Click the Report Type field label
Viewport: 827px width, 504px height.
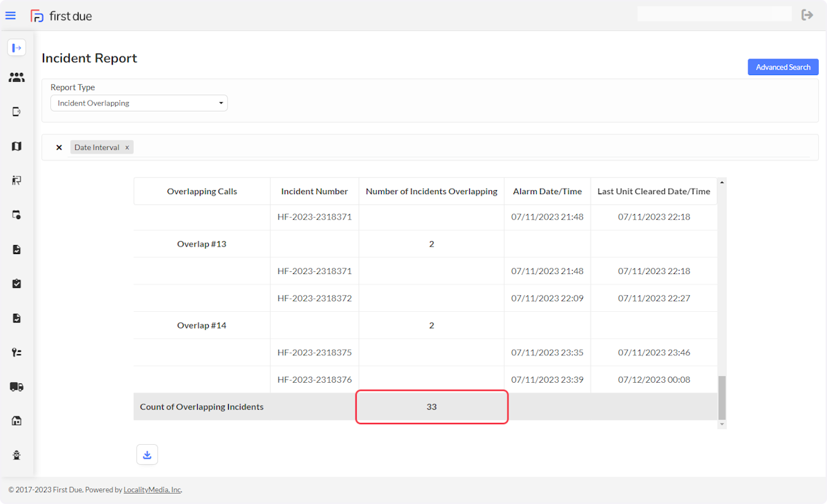click(72, 87)
